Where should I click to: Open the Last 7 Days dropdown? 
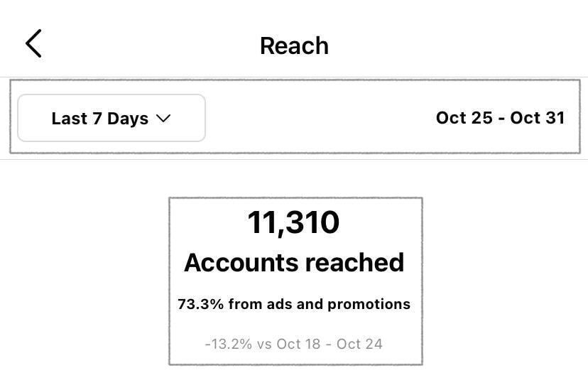point(111,118)
